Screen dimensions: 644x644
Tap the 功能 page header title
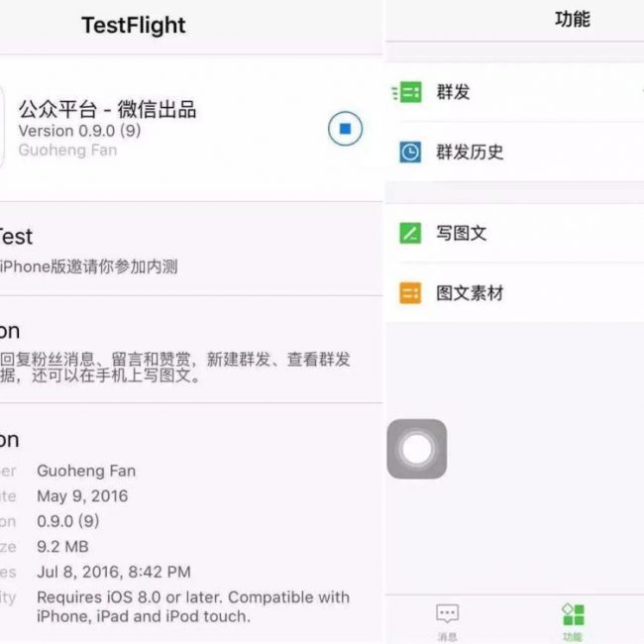pyautogui.click(x=572, y=19)
